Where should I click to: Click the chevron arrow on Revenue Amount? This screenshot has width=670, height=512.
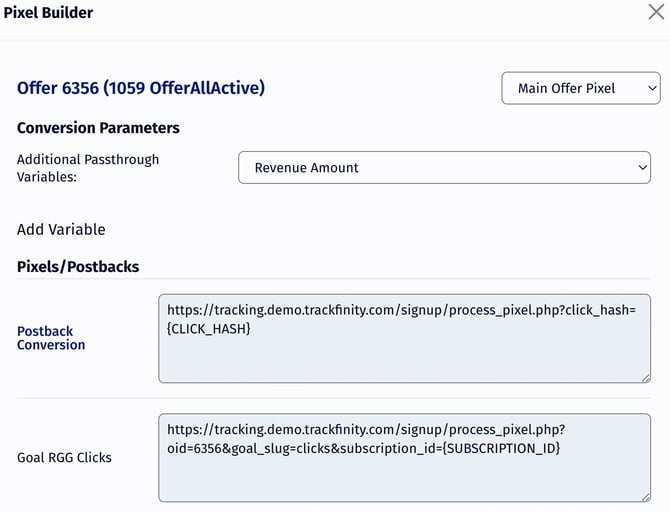pos(642,168)
